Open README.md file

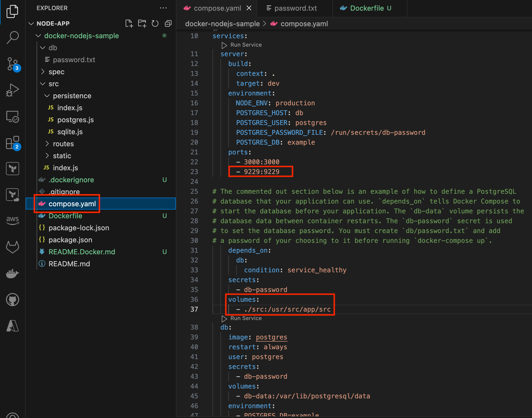click(101, 264)
